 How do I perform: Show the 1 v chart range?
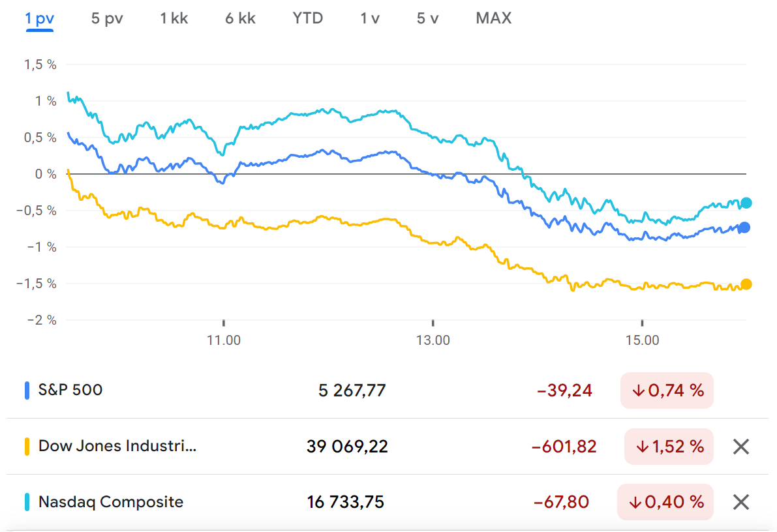click(370, 18)
